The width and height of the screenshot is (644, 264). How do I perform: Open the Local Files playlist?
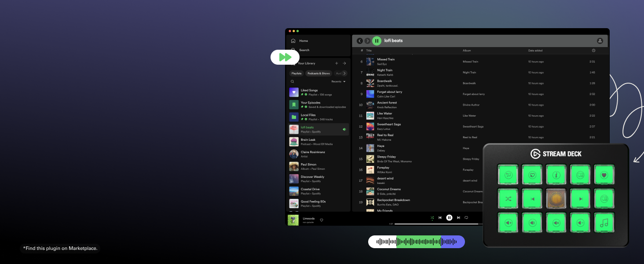(x=319, y=117)
